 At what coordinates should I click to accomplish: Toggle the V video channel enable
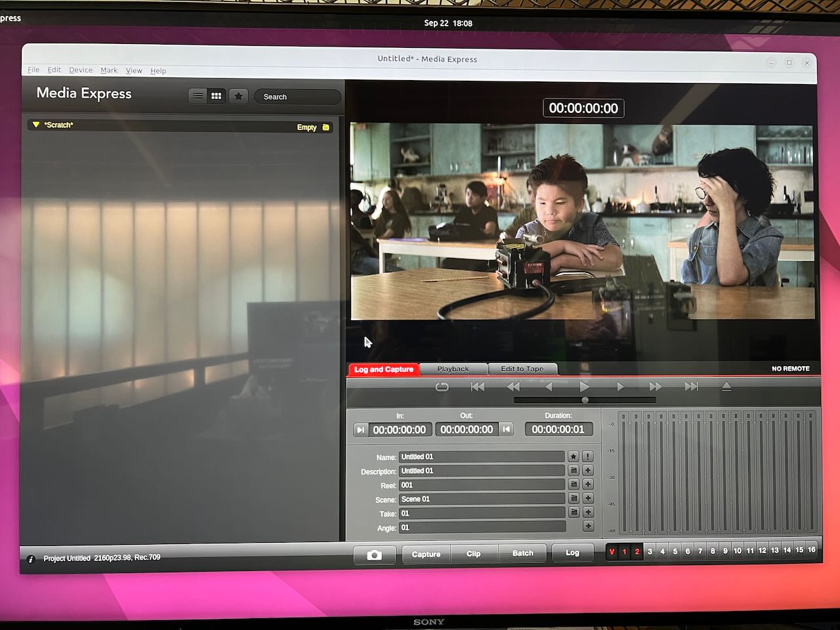(612, 551)
